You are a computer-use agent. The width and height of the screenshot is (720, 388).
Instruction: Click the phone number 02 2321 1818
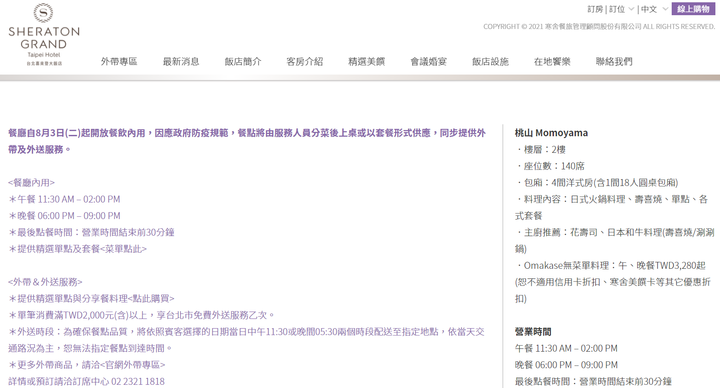(x=138, y=382)
